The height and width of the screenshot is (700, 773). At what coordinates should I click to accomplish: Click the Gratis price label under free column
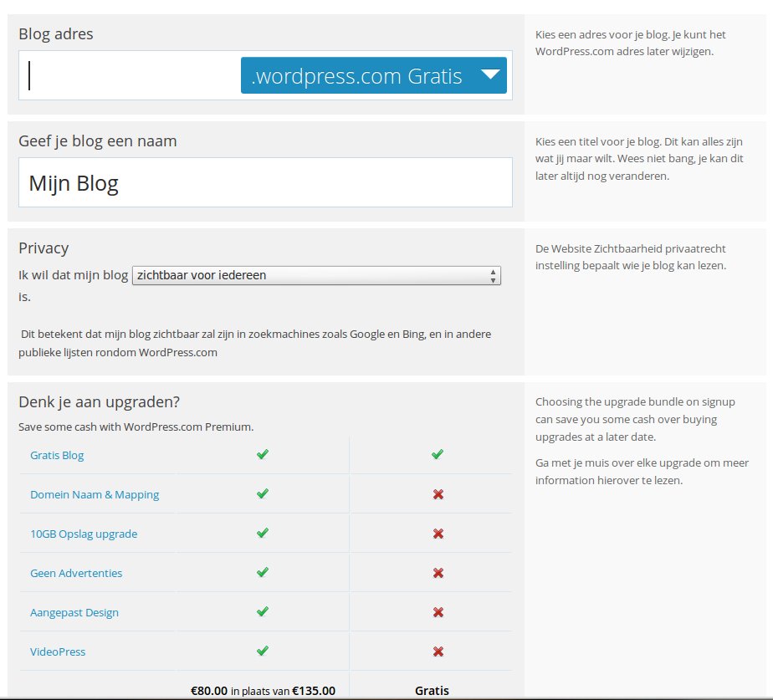tap(432, 691)
